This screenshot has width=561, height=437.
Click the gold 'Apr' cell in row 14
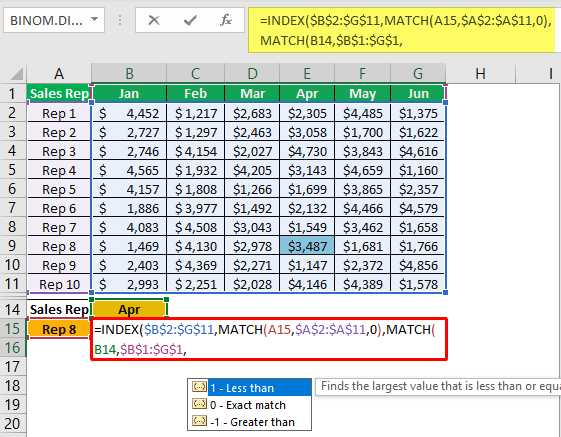(x=129, y=309)
